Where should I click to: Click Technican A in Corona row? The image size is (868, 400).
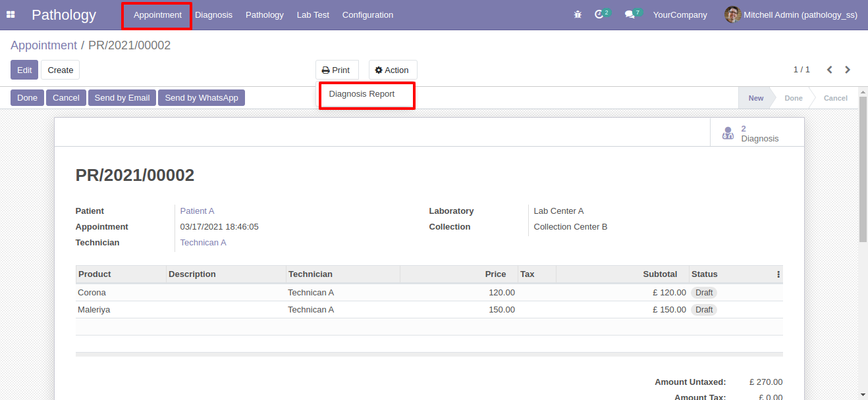click(x=311, y=293)
